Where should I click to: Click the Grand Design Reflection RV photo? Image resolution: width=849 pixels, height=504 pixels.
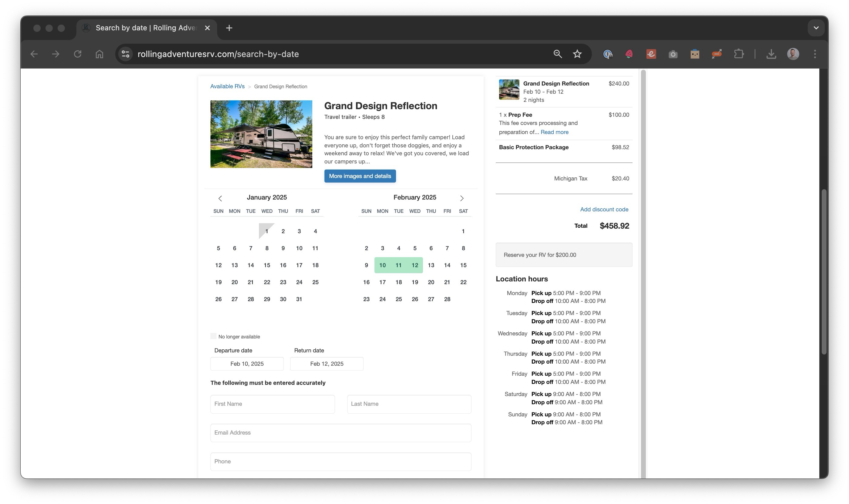click(261, 134)
